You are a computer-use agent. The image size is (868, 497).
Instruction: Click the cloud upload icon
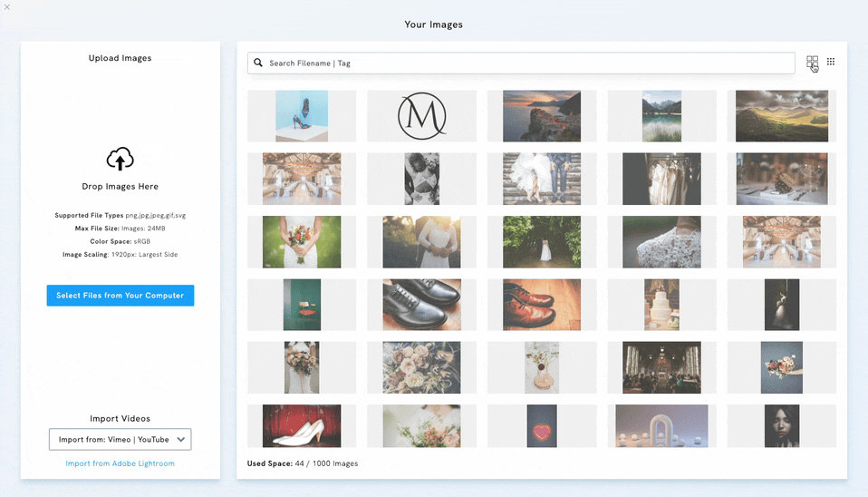click(x=121, y=160)
